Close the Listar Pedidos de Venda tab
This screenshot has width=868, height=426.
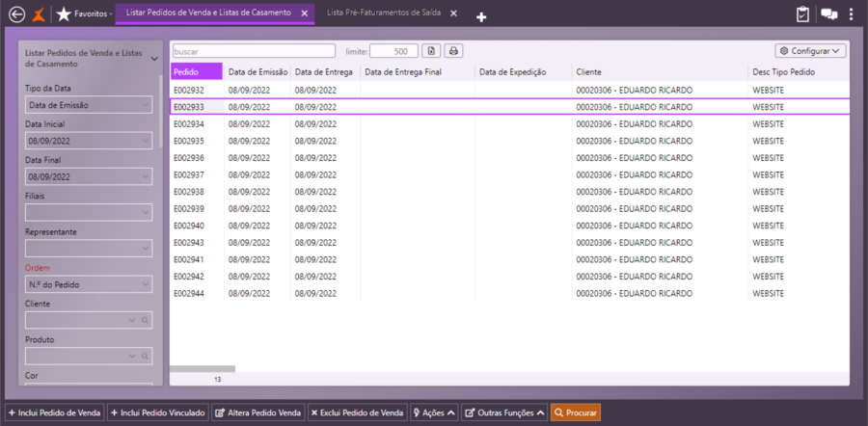(x=305, y=13)
